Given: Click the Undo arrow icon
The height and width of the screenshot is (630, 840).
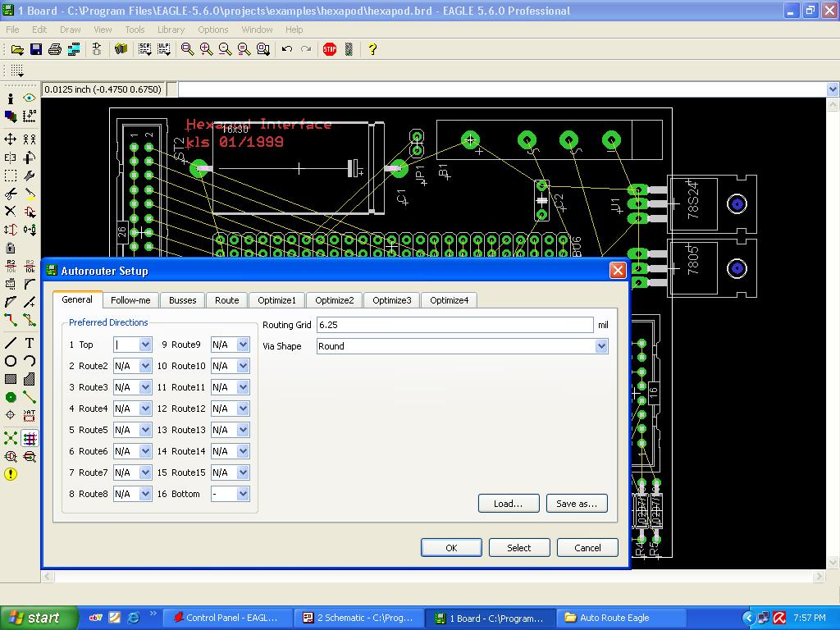Looking at the screenshot, I should point(286,49).
